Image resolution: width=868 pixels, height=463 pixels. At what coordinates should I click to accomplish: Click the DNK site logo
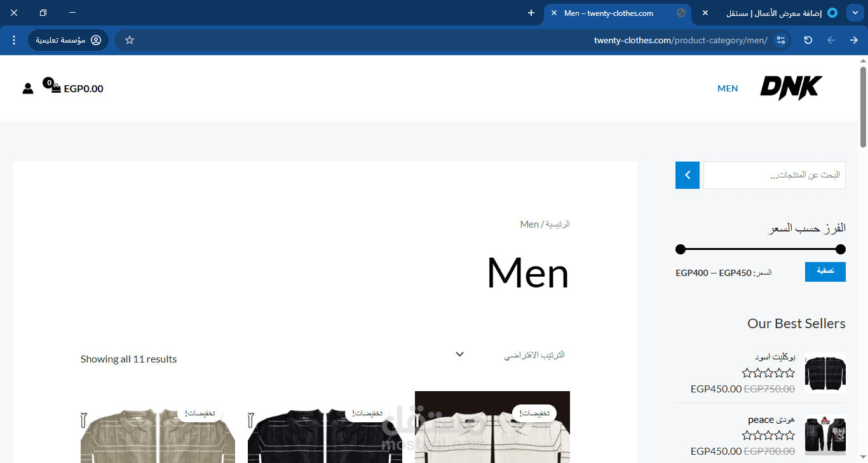[791, 88]
